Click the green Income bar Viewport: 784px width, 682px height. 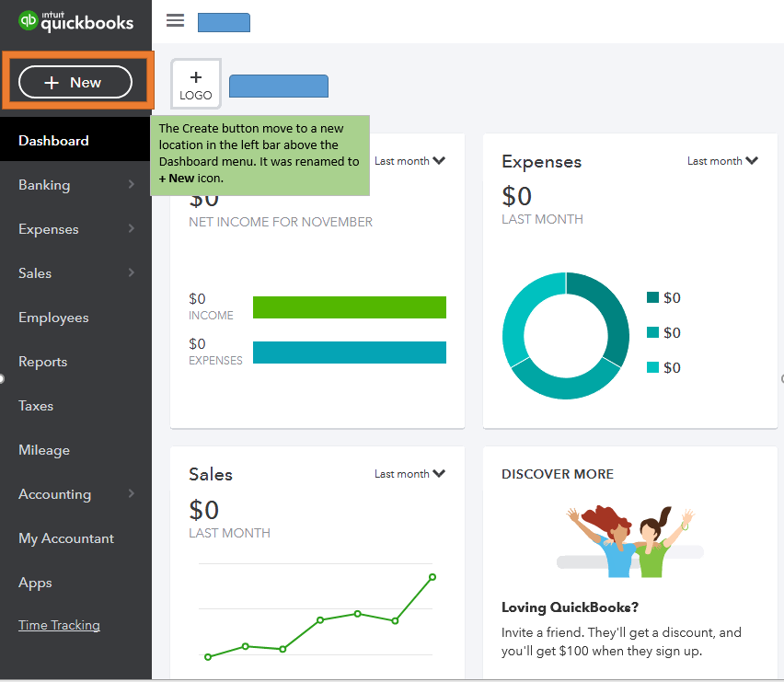[x=350, y=307]
